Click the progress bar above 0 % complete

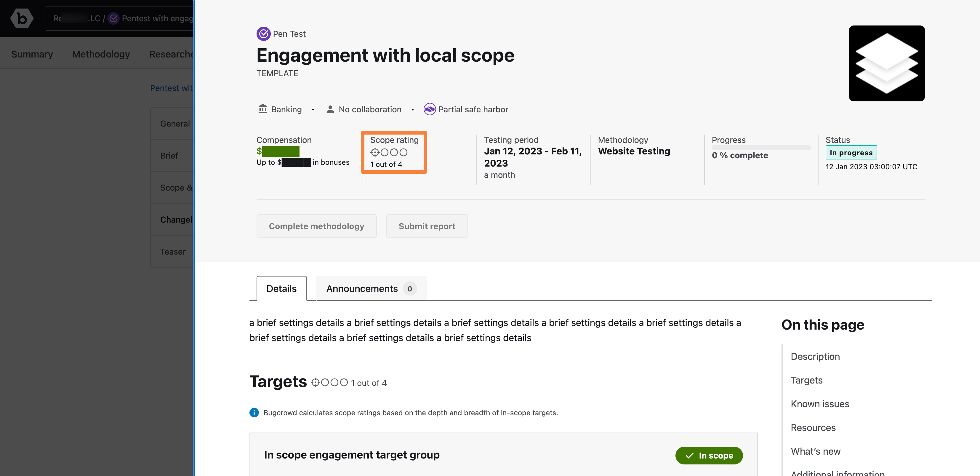click(x=761, y=148)
